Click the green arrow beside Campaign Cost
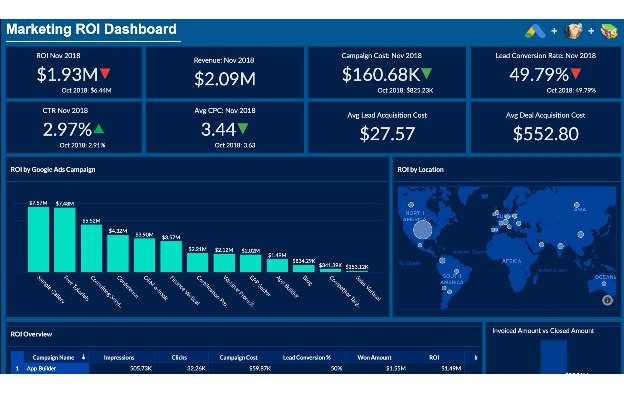 tap(426, 73)
